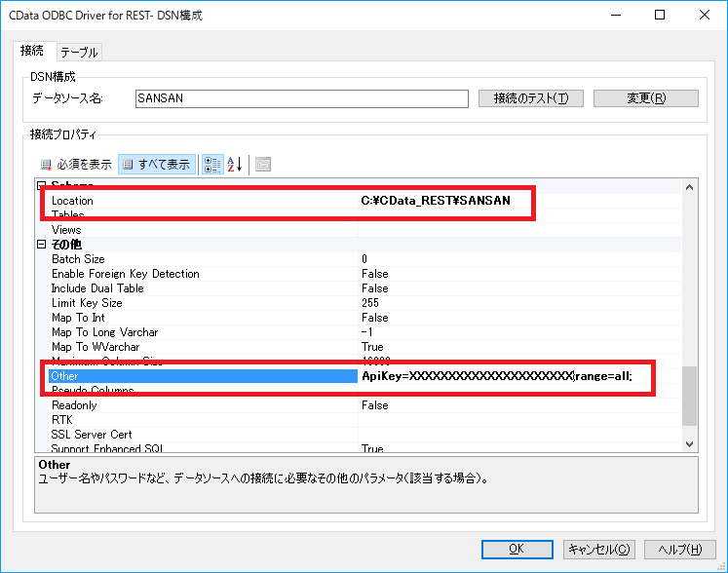
Task: Collapse the Schema category
Action: 41,185
